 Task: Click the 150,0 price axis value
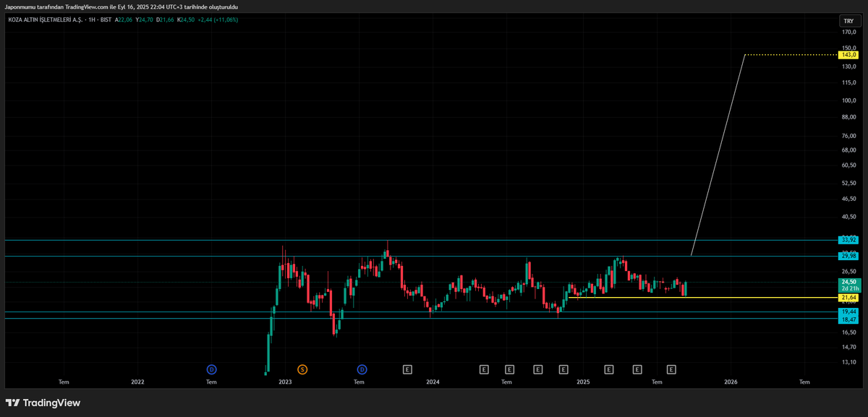848,48
